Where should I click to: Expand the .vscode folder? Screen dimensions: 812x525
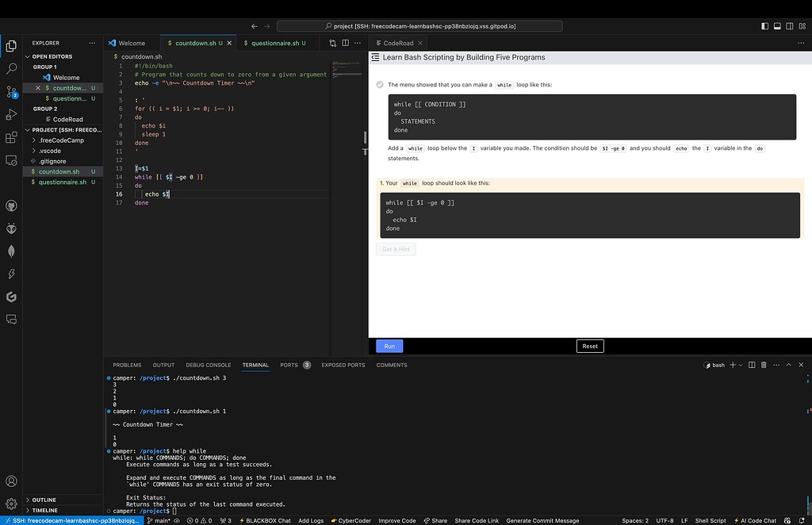point(49,151)
